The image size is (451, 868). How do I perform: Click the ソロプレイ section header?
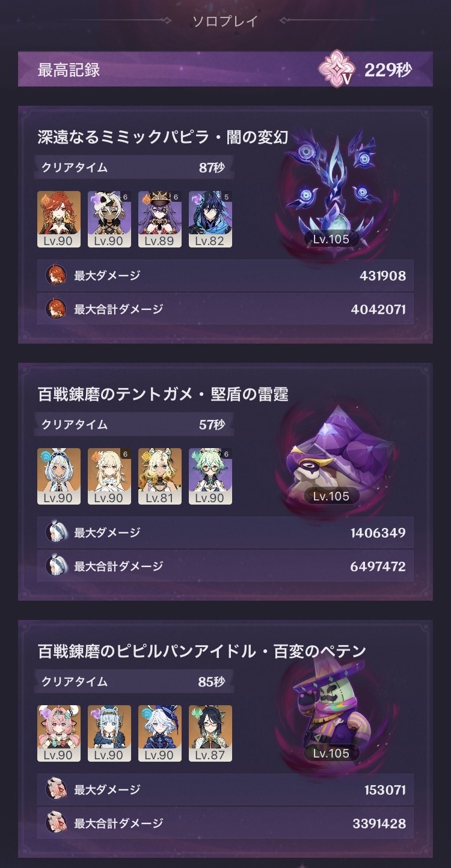pyautogui.click(x=226, y=22)
